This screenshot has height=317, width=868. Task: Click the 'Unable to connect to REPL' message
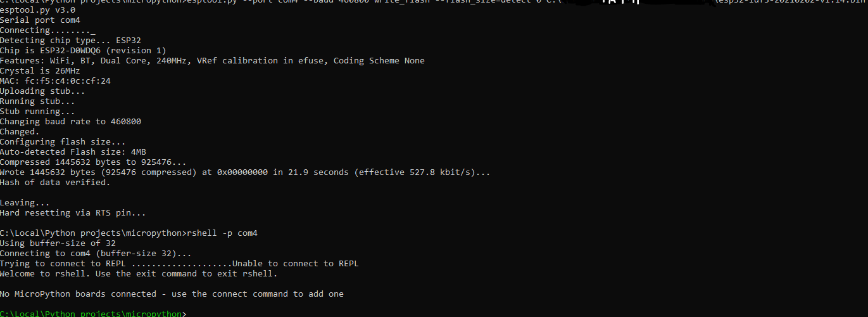click(x=296, y=264)
